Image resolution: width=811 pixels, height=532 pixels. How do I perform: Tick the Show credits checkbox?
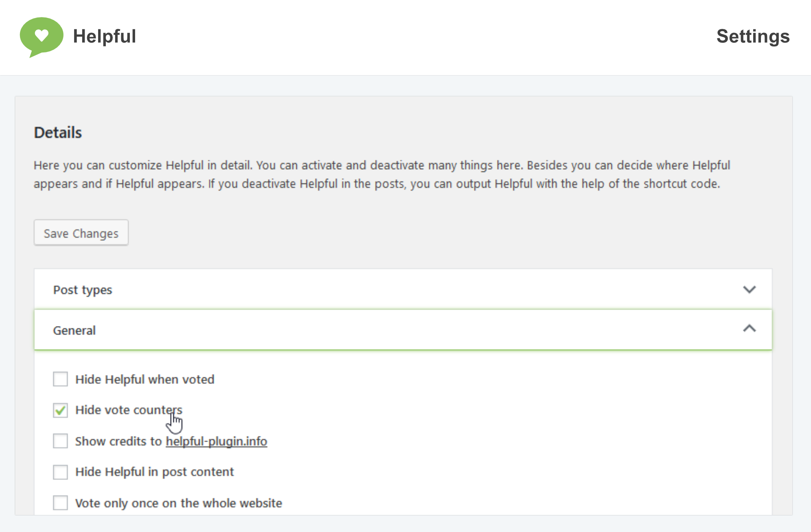pyautogui.click(x=60, y=441)
